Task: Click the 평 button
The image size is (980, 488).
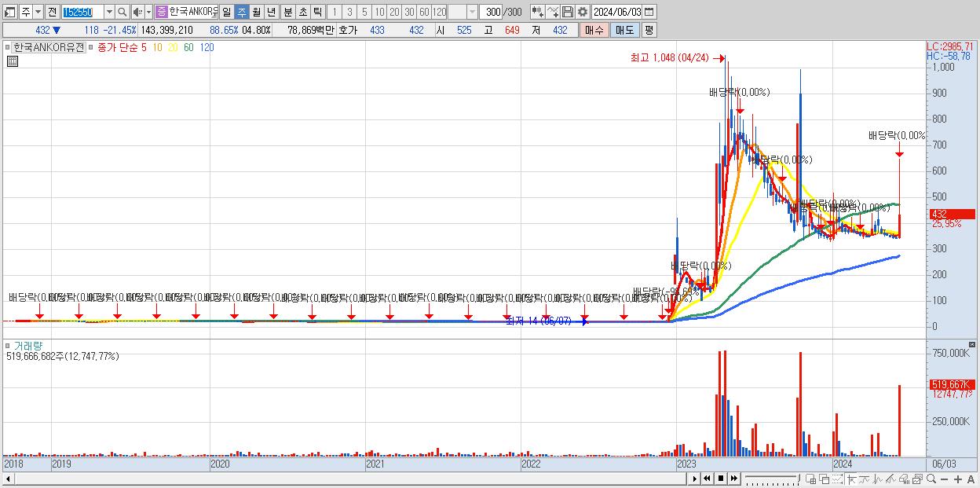Action: click(649, 30)
